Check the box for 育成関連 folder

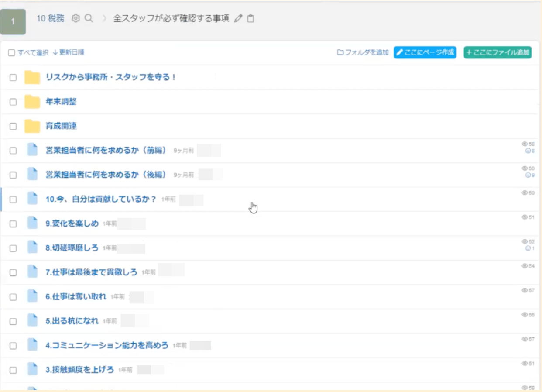tap(13, 127)
